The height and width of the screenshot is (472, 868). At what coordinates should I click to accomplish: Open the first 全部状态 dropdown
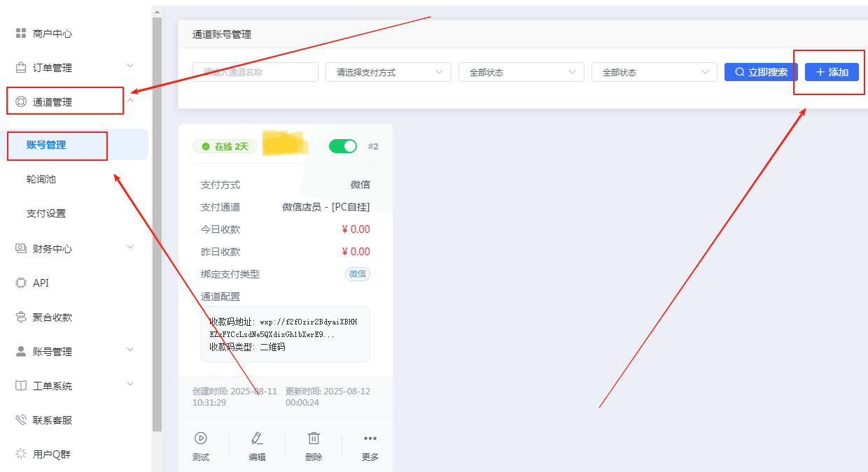pos(521,72)
